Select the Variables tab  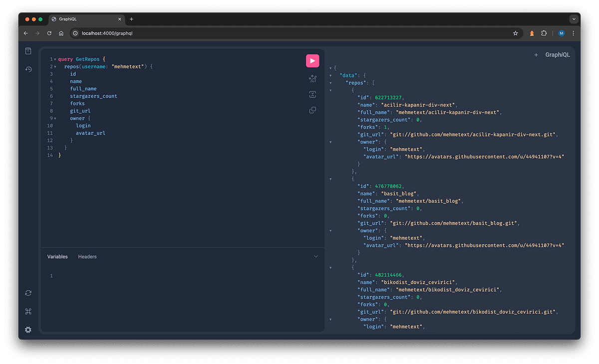[x=57, y=256]
